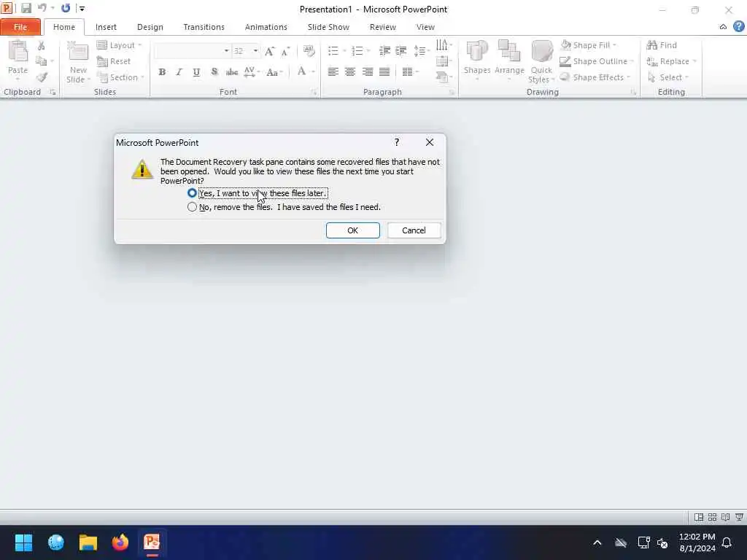Toggle Italic formatting

[x=179, y=72]
